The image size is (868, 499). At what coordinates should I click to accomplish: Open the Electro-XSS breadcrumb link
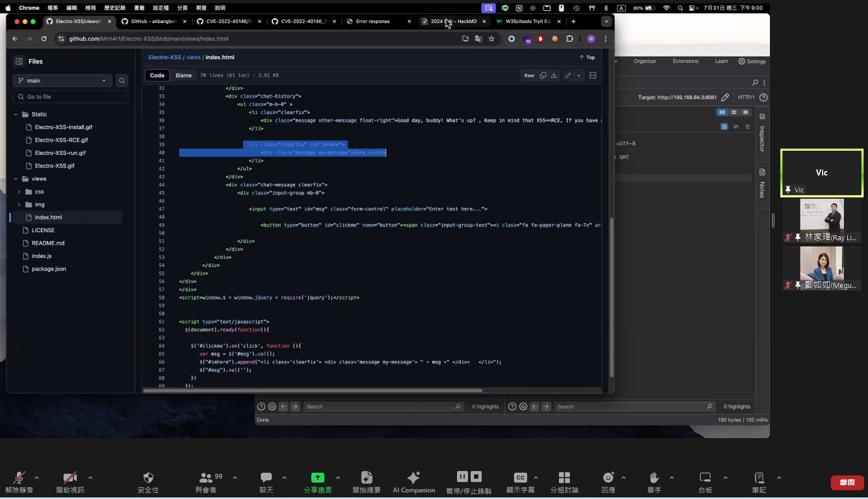[x=164, y=58]
